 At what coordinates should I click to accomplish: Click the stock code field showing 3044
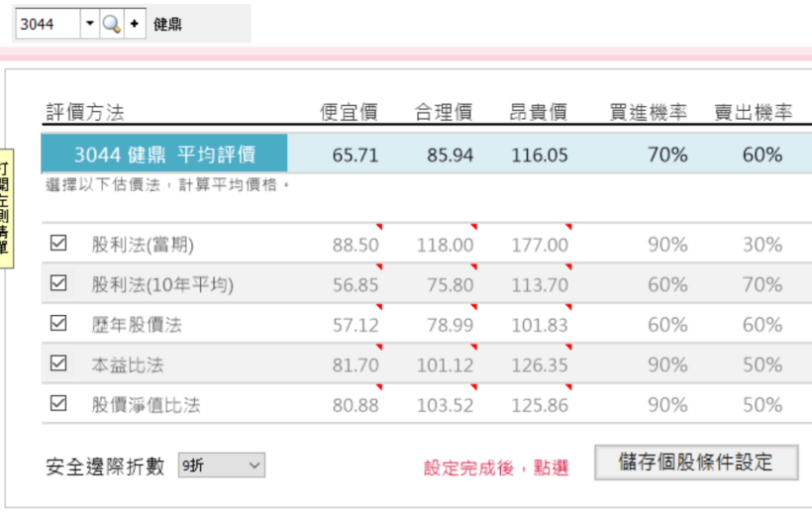pyautogui.click(x=48, y=24)
